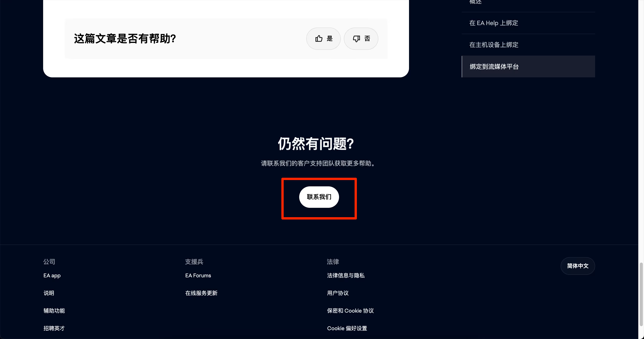This screenshot has width=644, height=339.
Task: Click the thumbs-down icon for 否
Action: point(356,39)
